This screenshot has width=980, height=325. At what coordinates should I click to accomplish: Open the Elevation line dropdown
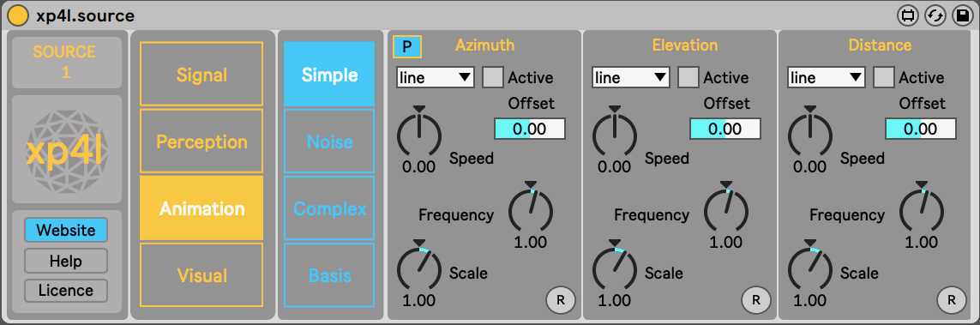click(x=631, y=77)
